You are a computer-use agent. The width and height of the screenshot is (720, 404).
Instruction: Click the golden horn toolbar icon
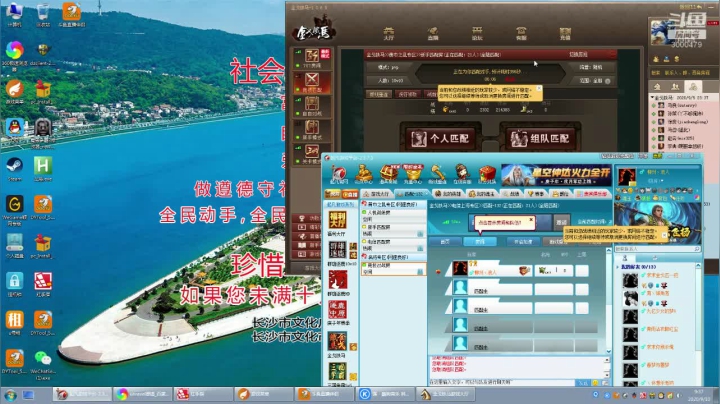coord(437,175)
